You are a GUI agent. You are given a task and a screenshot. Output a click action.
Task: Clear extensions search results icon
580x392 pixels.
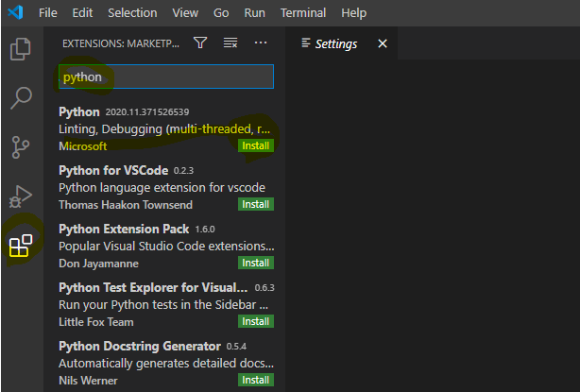230,43
